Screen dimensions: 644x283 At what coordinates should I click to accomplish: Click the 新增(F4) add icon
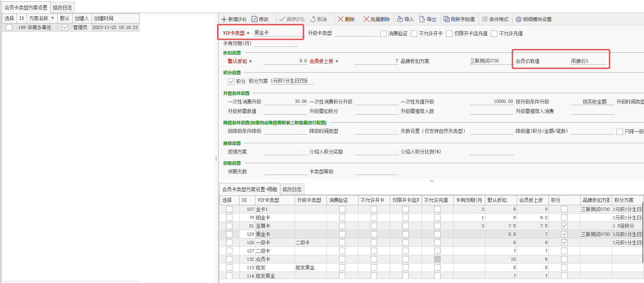point(224,19)
